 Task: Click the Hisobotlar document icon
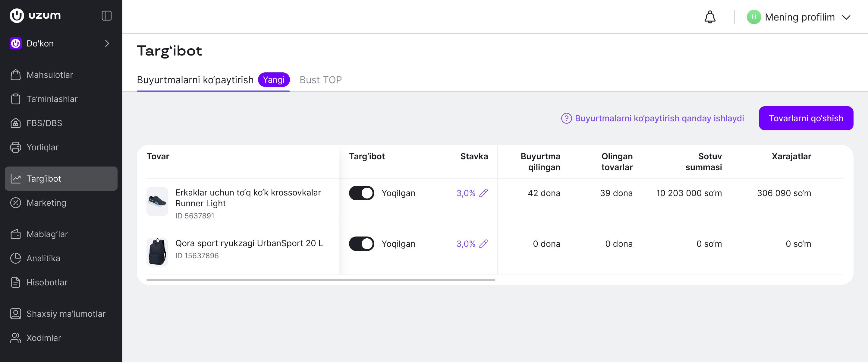15,282
